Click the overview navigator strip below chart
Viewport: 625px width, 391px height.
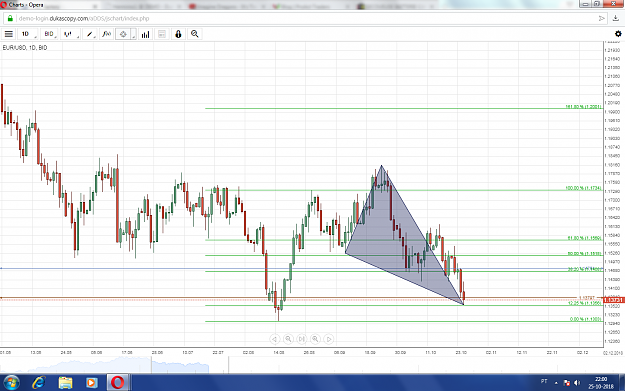tap(302, 365)
